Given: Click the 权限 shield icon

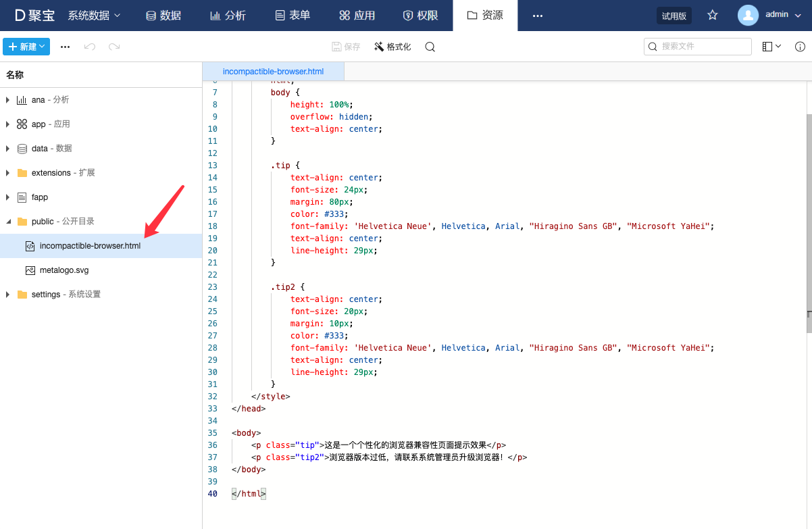Looking at the screenshot, I should (x=407, y=16).
